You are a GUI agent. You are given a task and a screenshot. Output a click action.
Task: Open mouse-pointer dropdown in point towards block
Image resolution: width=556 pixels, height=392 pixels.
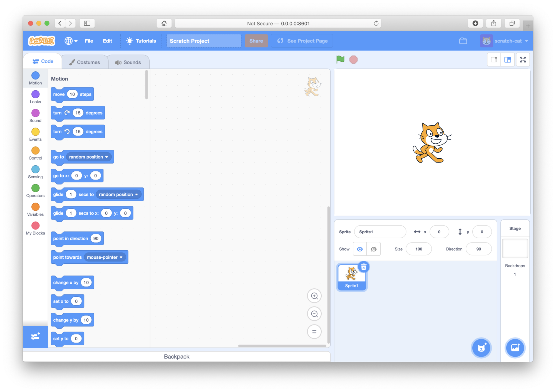click(121, 257)
